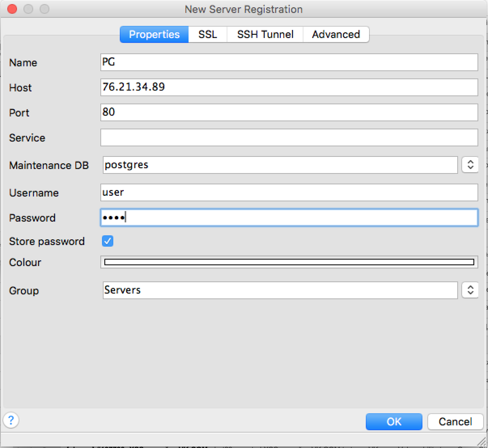This screenshot has width=488, height=448.
Task: Confirm registration with the OK button
Action: coord(394,422)
